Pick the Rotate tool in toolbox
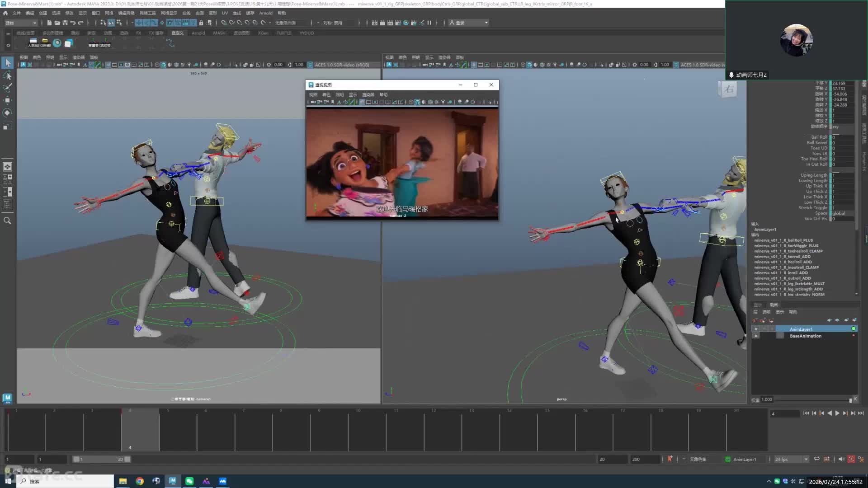 pyautogui.click(x=7, y=113)
